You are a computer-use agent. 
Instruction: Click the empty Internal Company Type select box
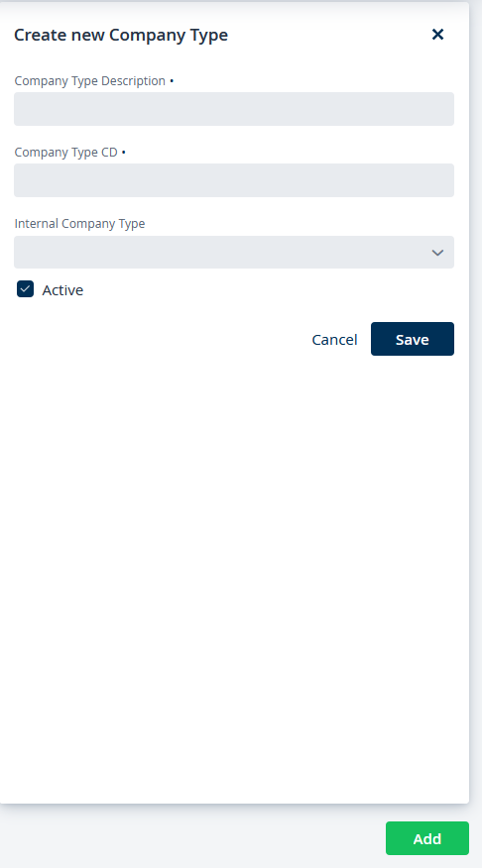[234, 253]
